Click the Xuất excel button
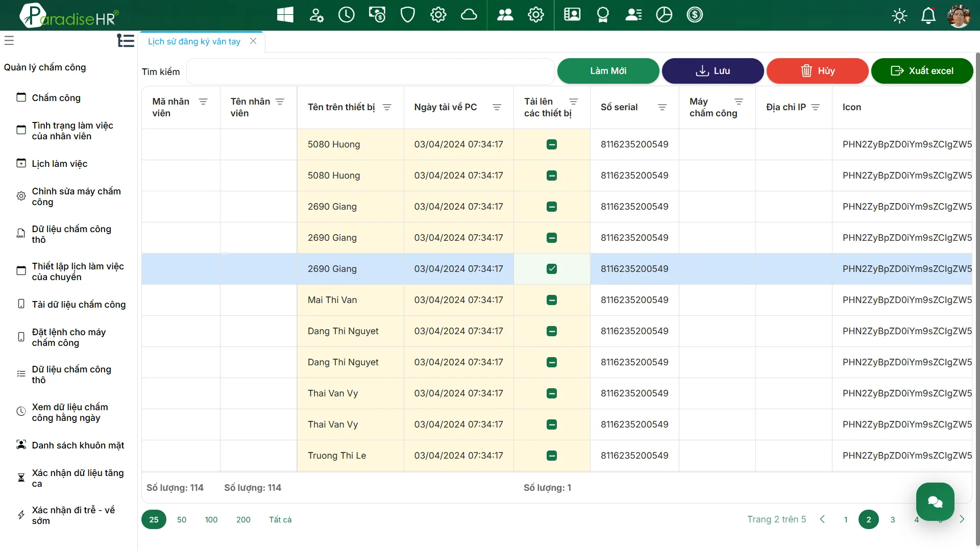The width and height of the screenshot is (980, 551). pos(922,71)
